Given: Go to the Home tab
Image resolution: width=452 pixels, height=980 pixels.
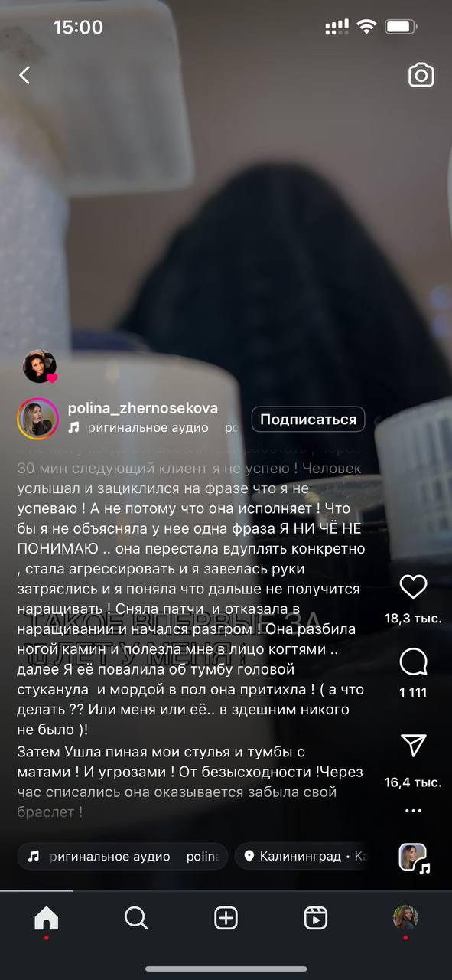Looking at the screenshot, I should pyautogui.click(x=47, y=918).
